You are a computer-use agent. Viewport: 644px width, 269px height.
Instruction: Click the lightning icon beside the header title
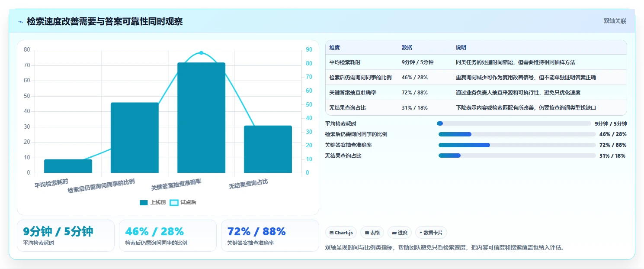tap(20, 22)
